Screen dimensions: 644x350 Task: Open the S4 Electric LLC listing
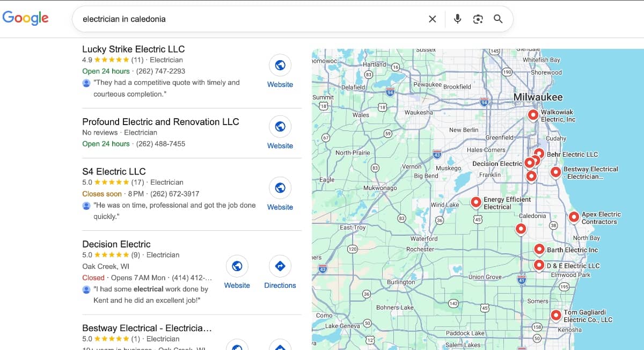click(x=114, y=171)
